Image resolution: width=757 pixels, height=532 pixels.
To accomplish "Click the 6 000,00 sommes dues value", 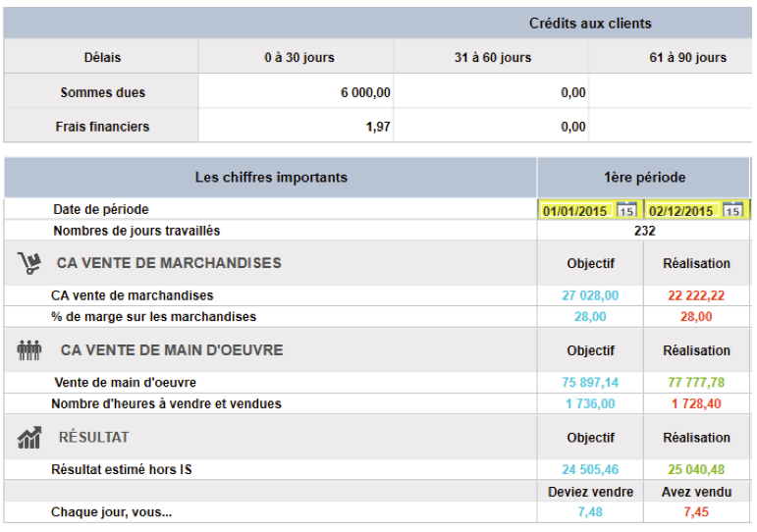I will pos(365,92).
